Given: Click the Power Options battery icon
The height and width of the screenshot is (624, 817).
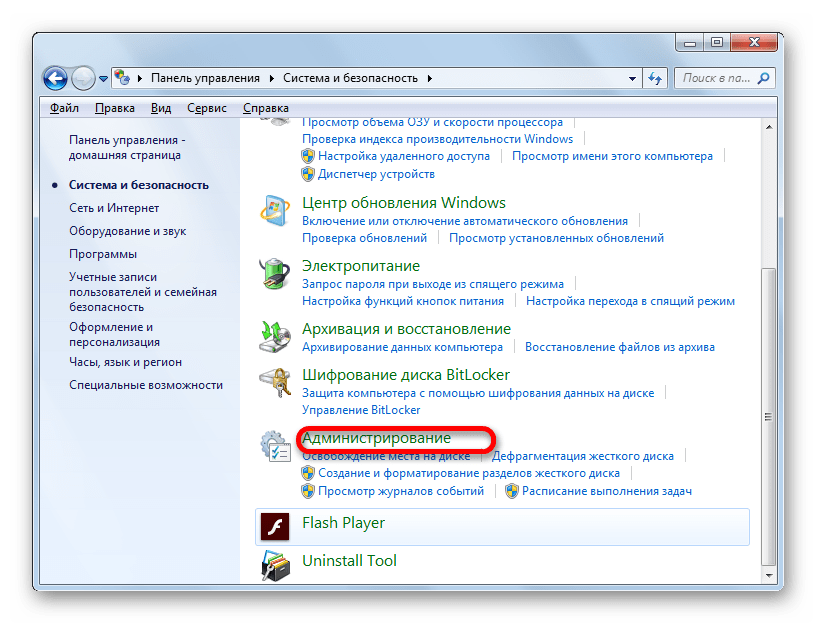Looking at the screenshot, I should 274,275.
